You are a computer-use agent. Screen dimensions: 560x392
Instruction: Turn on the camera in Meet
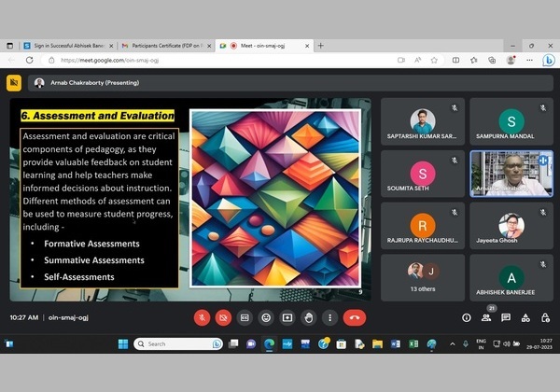[223, 317]
